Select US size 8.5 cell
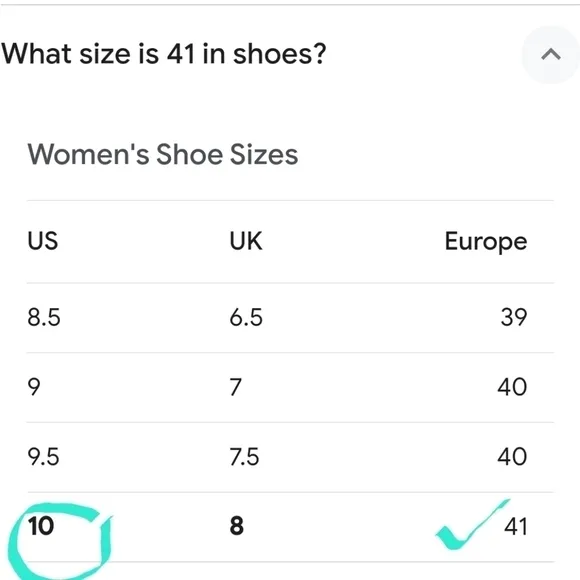 coord(44,318)
